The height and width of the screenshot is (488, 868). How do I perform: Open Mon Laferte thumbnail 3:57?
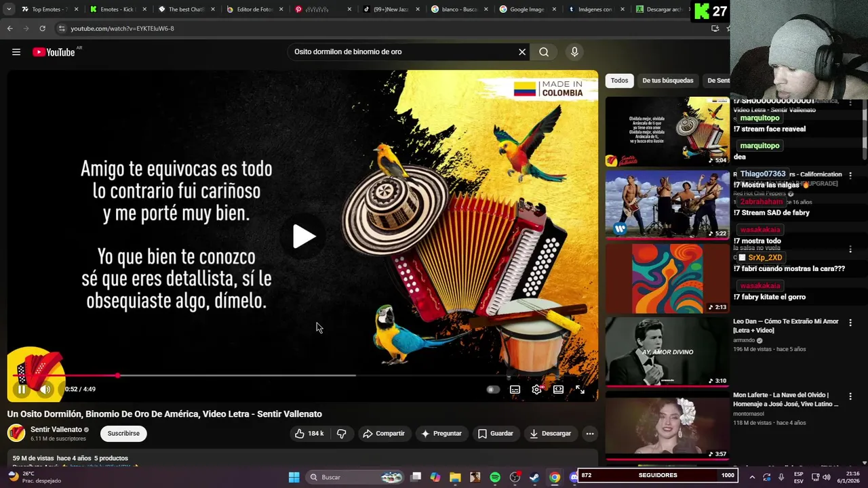[x=667, y=426]
